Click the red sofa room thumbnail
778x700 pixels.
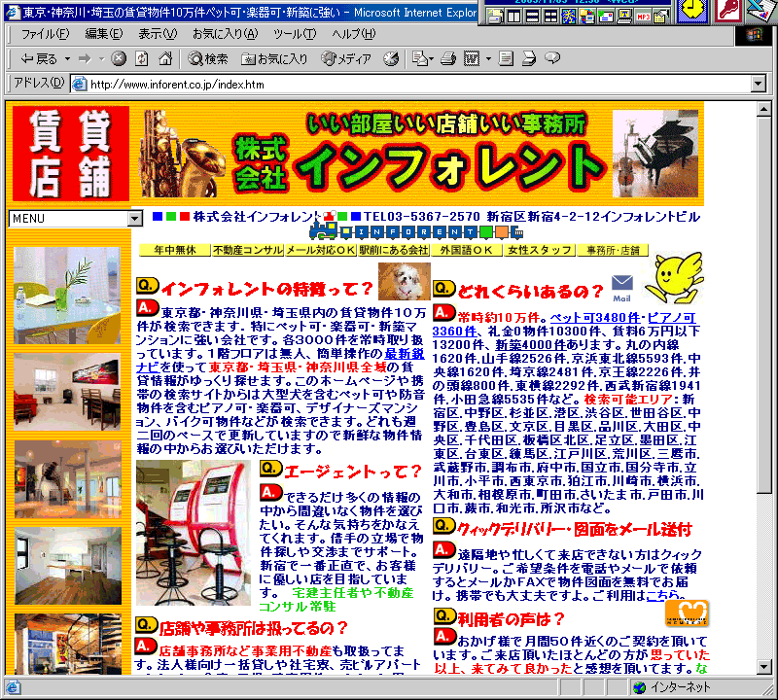click(x=67, y=392)
